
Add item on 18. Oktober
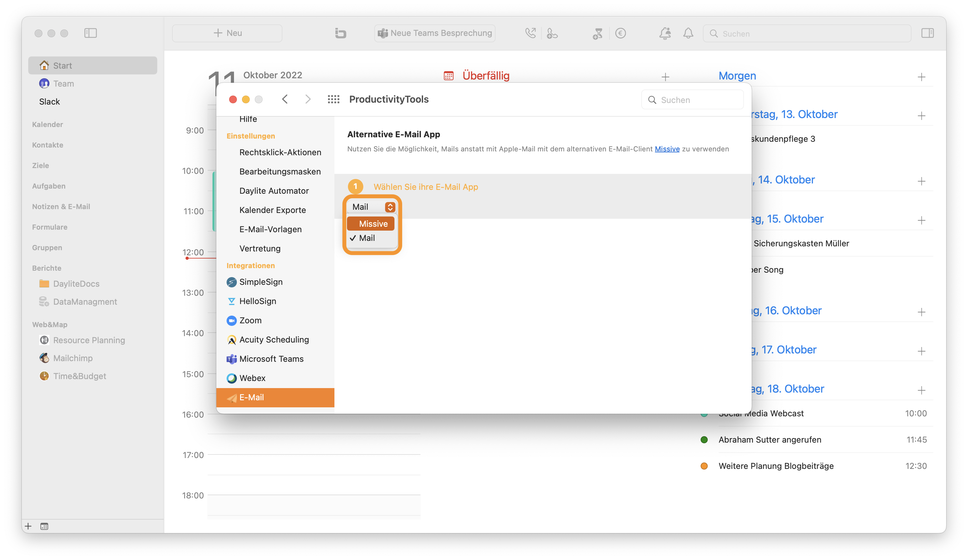pyautogui.click(x=921, y=390)
